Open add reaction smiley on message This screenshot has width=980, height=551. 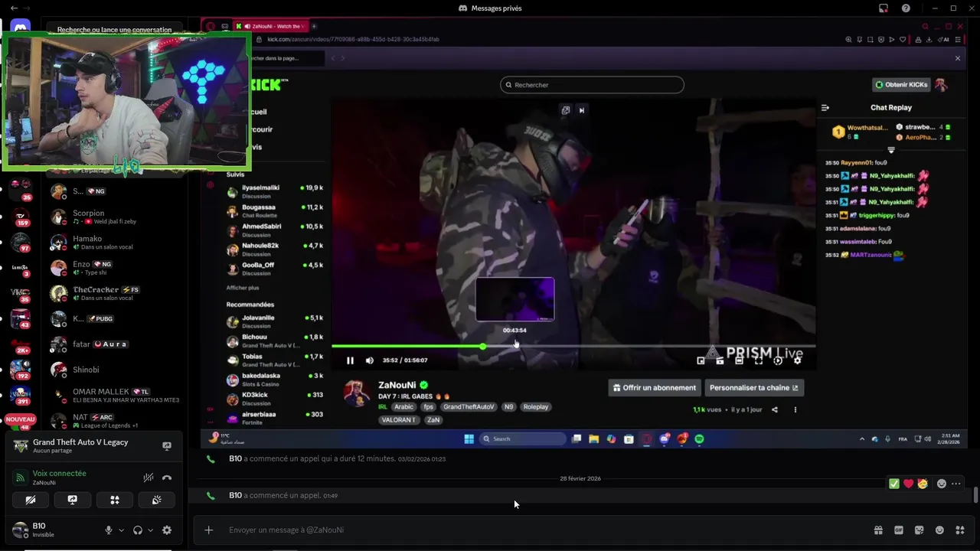941,484
